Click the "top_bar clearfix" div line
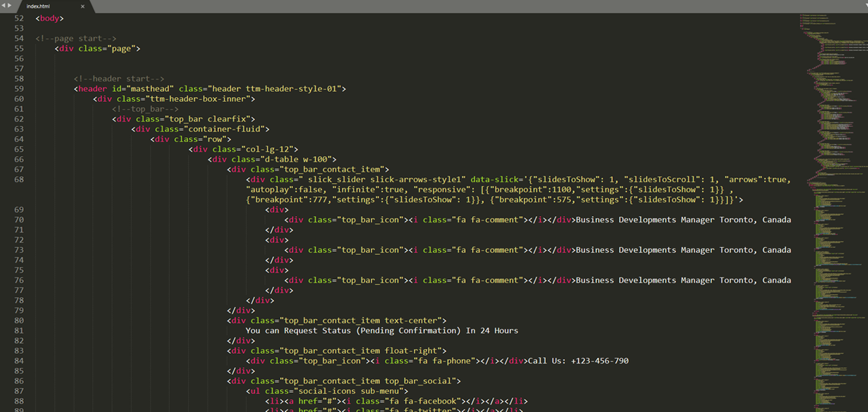The height and width of the screenshot is (412, 868). click(184, 119)
